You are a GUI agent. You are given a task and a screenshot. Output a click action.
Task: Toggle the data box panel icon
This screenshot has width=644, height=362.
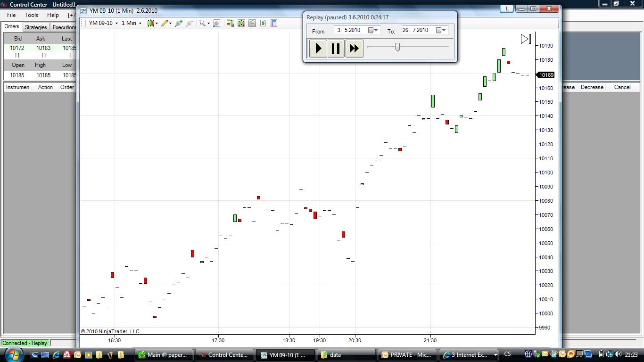click(274, 23)
